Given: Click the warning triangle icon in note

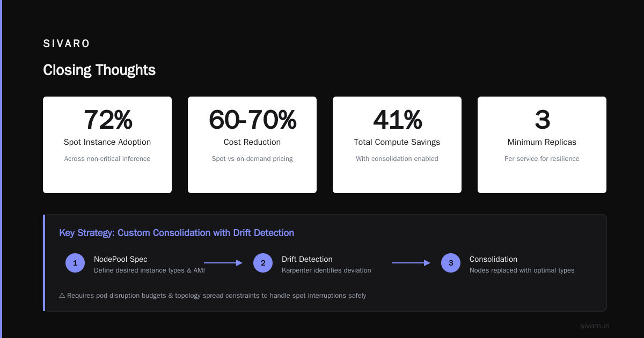Looking at the screenshot, I should tap(62, 296).
